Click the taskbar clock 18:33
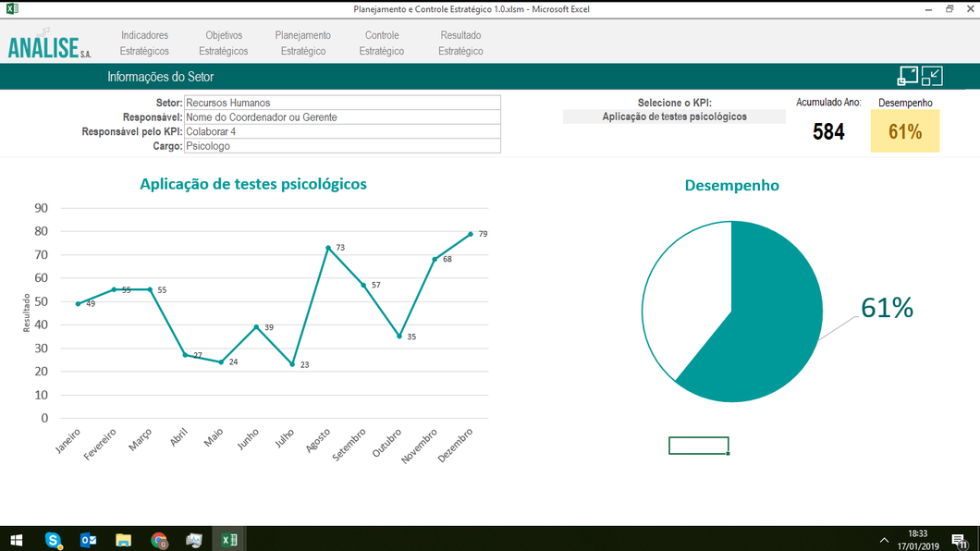 [917, 533]
